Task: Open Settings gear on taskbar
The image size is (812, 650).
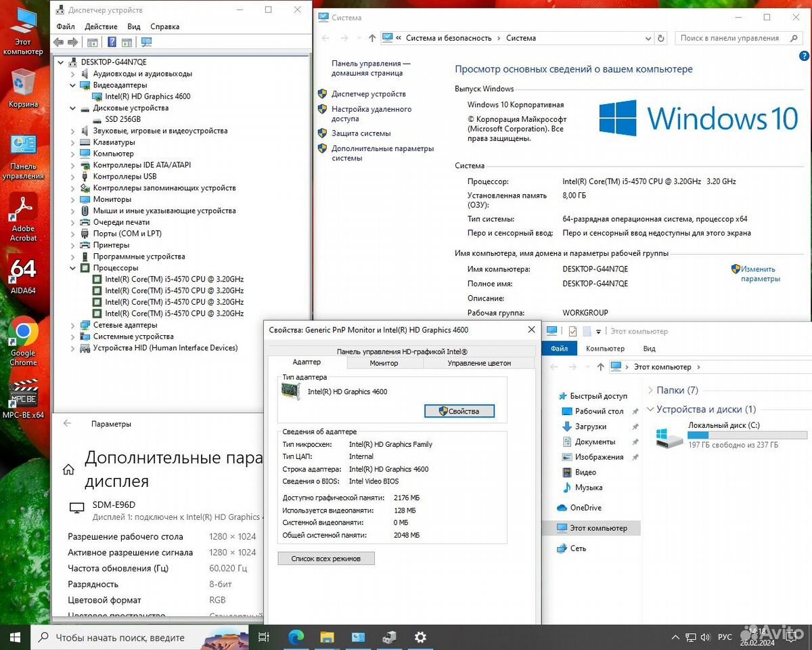Action: [x=420, y=637]
